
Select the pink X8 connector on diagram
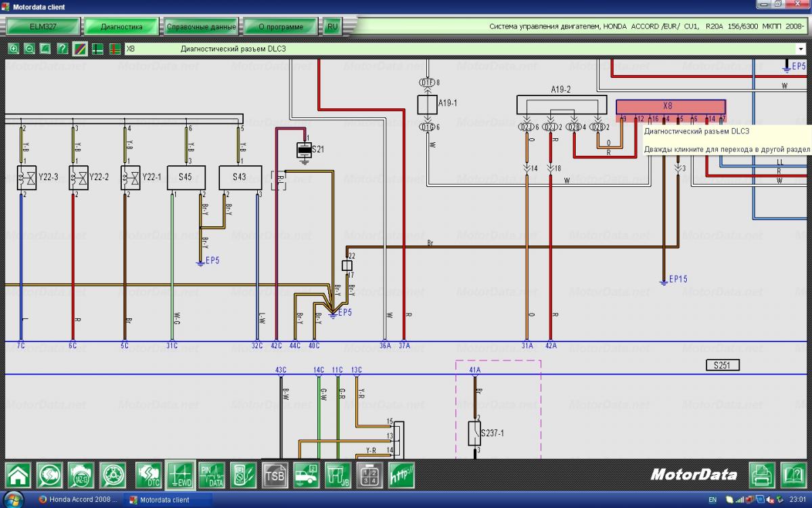click(x=671, y=107)
